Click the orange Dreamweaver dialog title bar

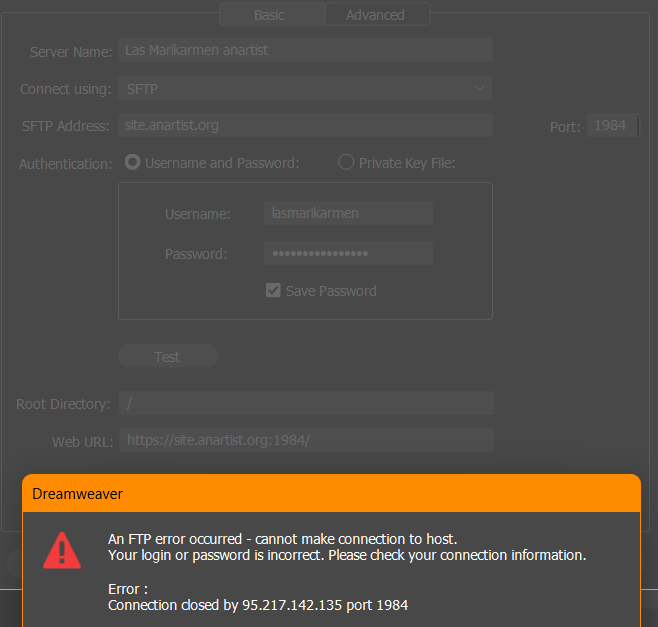[x=330, y=493]
